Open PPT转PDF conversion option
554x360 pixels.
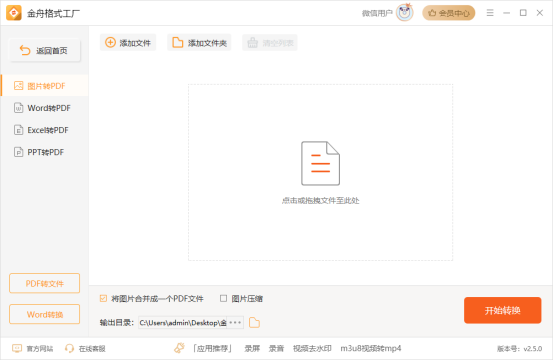[x=45, y=152]
